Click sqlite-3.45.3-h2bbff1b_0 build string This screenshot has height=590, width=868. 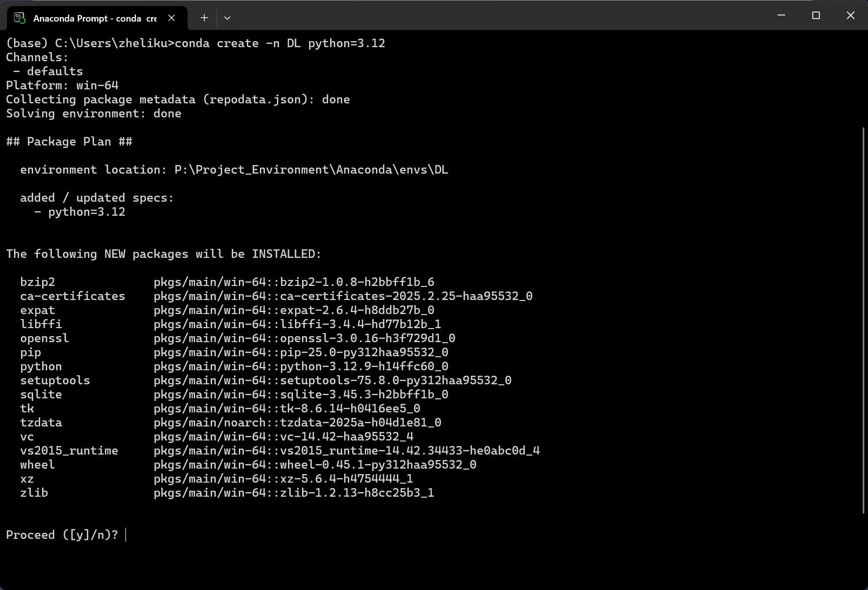(364, 394)
